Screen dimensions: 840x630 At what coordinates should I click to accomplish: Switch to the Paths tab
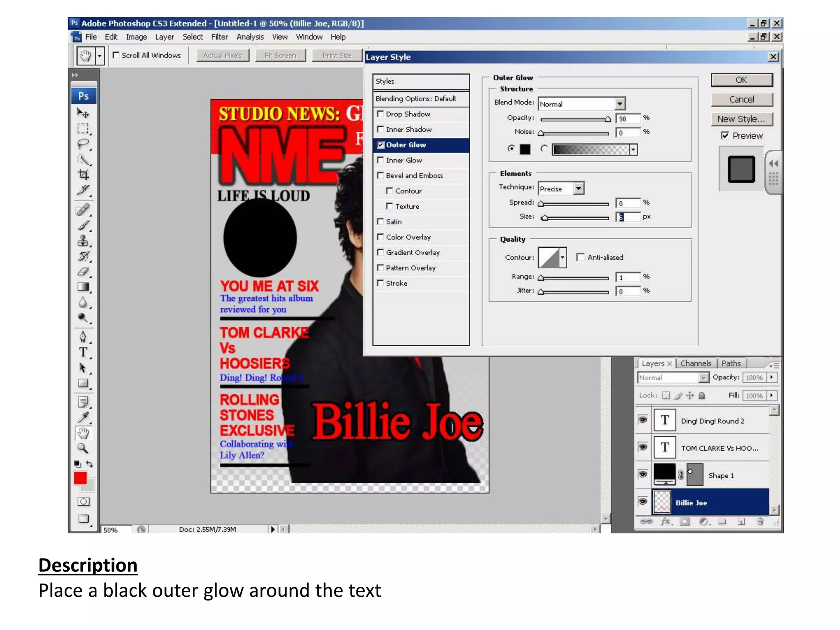point(731,363)
